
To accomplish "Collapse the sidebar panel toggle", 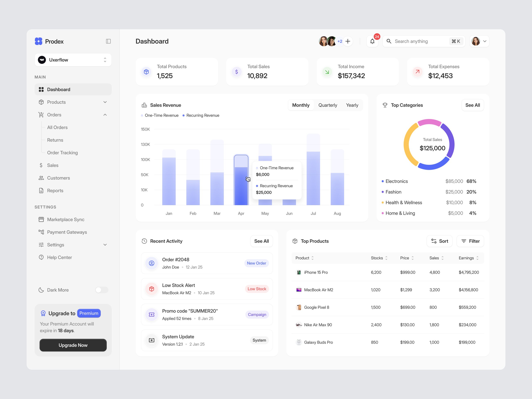I will tap(108, 41).
